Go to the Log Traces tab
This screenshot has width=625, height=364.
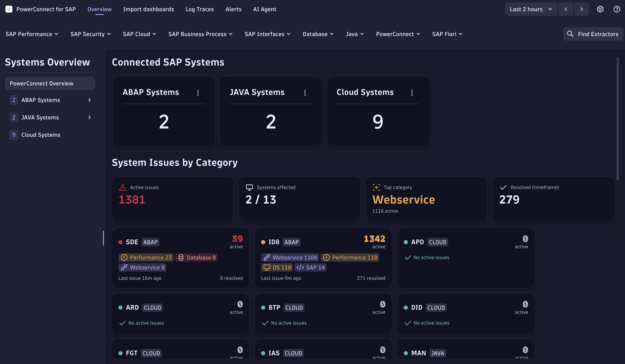coord(200,9)
